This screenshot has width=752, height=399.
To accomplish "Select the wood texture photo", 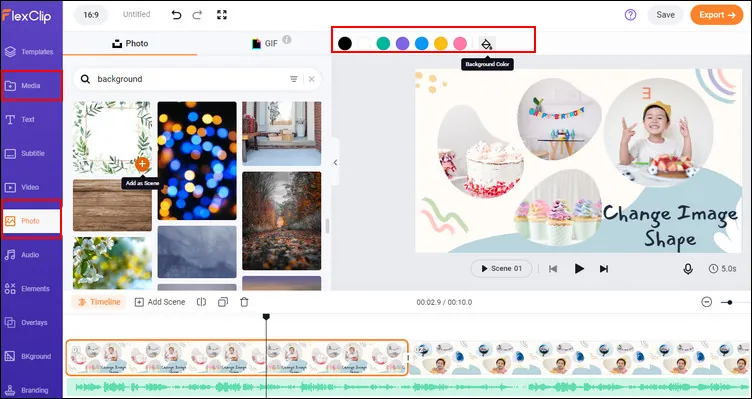I will click(x=112, y=205).
